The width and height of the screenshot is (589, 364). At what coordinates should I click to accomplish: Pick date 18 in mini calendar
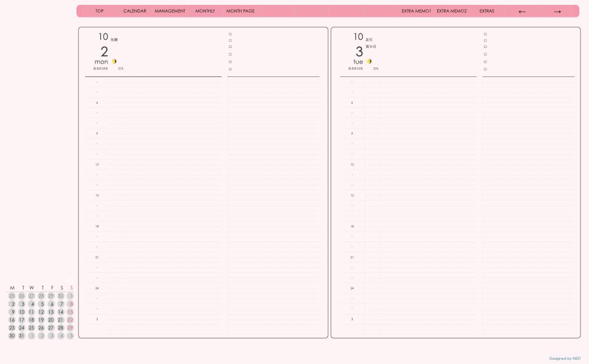pyautogui.click(x=32, y=320)
